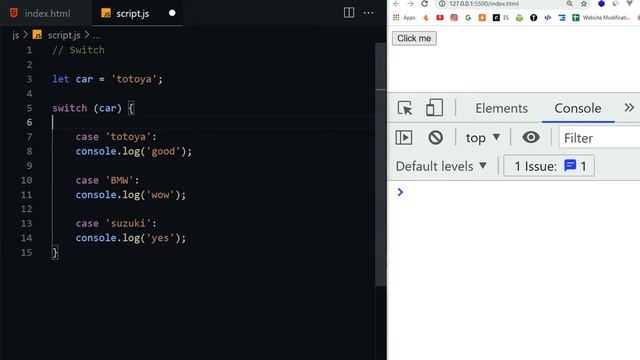This screenshot has height=360, width=640.
Task: Click the script.js breadcrumb item
Action: [64, 35]
